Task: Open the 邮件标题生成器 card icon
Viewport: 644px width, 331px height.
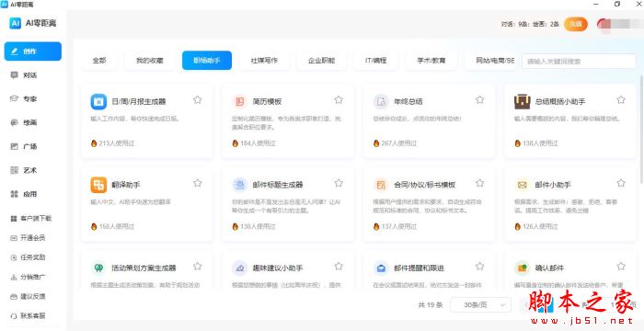Action: pos(240,185)
